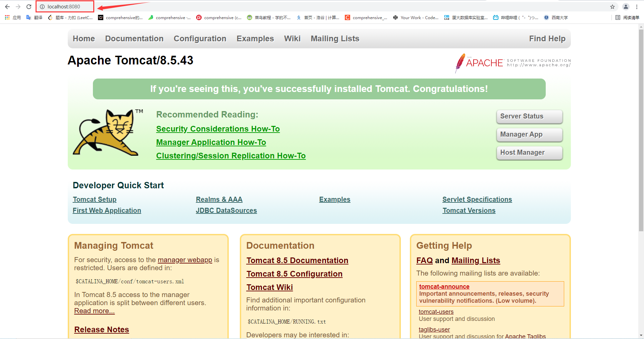Viewport: 644px width, 339px height.
Task: Open the Tomcat Versions link
Action: click(469, 210)
